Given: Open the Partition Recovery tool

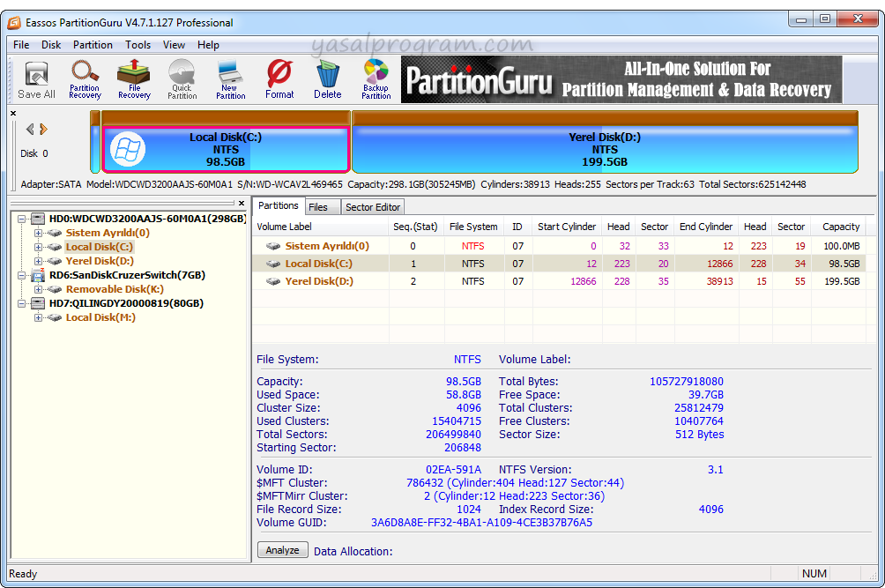Looking at the screenshot, I should point(85,79).
